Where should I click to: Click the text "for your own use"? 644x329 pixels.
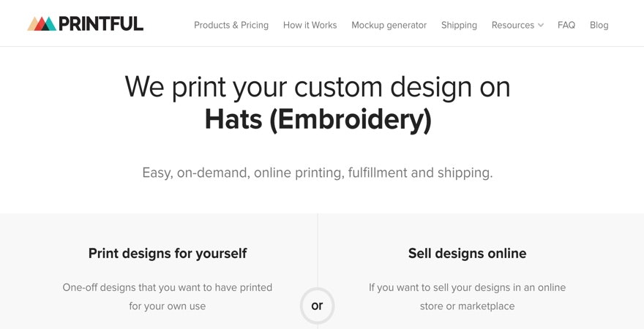coord(168,306)
